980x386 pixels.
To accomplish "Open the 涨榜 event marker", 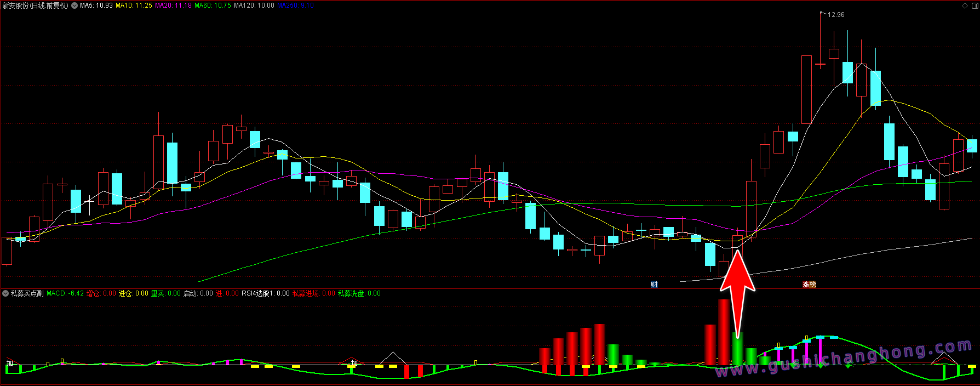I will (x=809, y=284).
